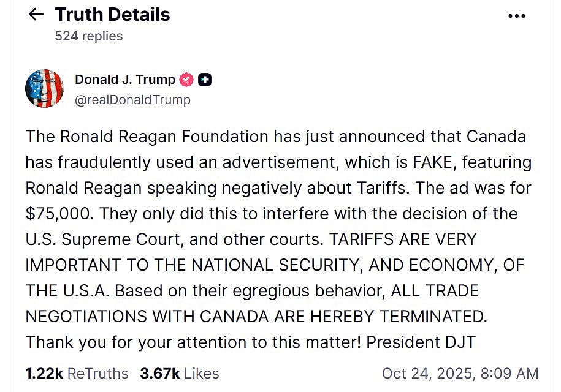View the 3.67k Likes list
Image resolution: width=561 pixels, height=392 pixels.
pos(179,373)
